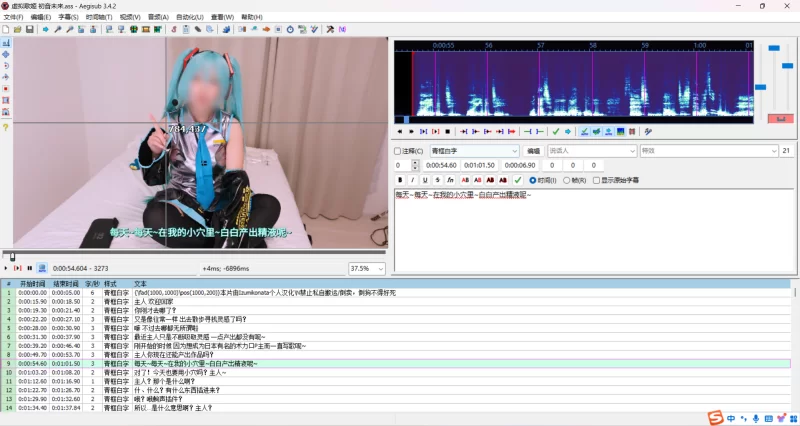
Task: Toggle italic formatting button I
Action: (x=412, y=180)
